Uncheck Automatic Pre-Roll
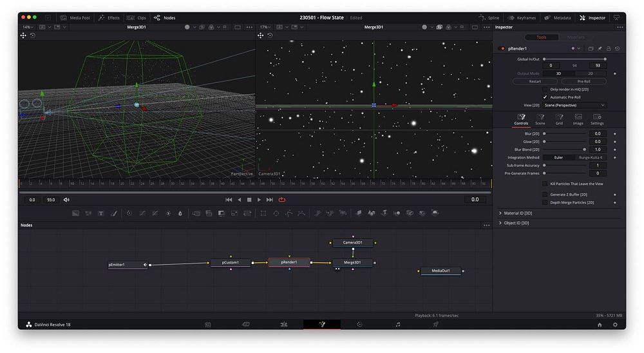This screenshot has height=353, width=644. 545,97
